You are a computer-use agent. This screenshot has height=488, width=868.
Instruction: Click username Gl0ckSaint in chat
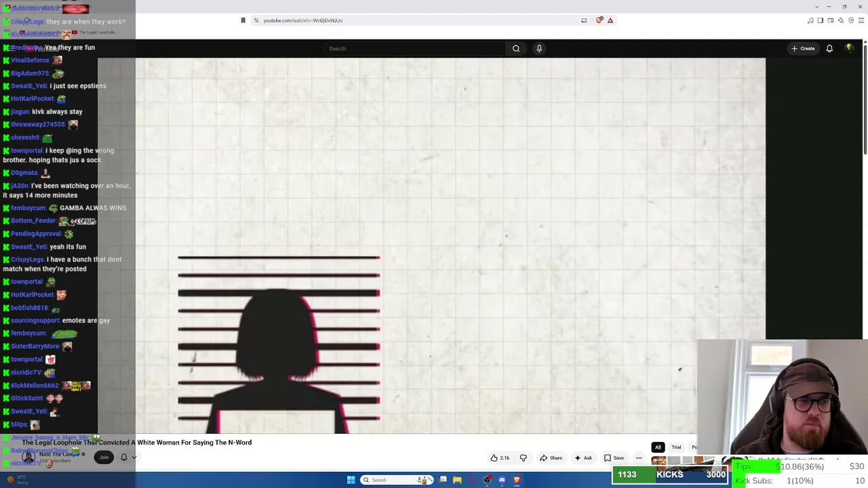click(27, 399)
